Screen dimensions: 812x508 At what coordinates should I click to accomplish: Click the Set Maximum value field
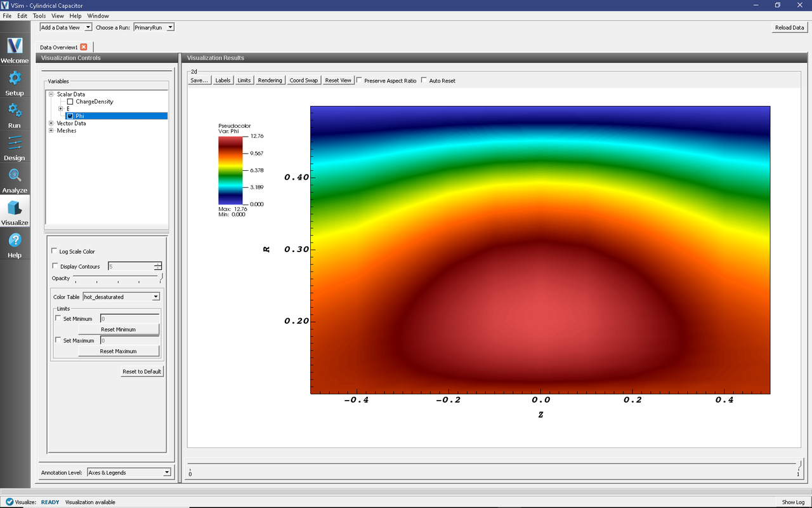pos(129,340)
